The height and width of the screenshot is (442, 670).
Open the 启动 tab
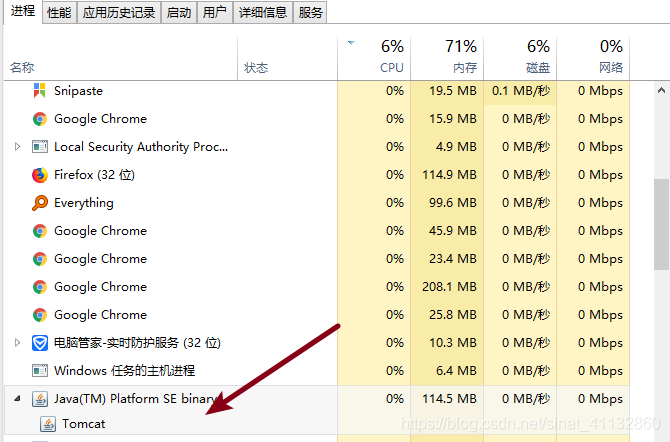(x=179, y=12)
